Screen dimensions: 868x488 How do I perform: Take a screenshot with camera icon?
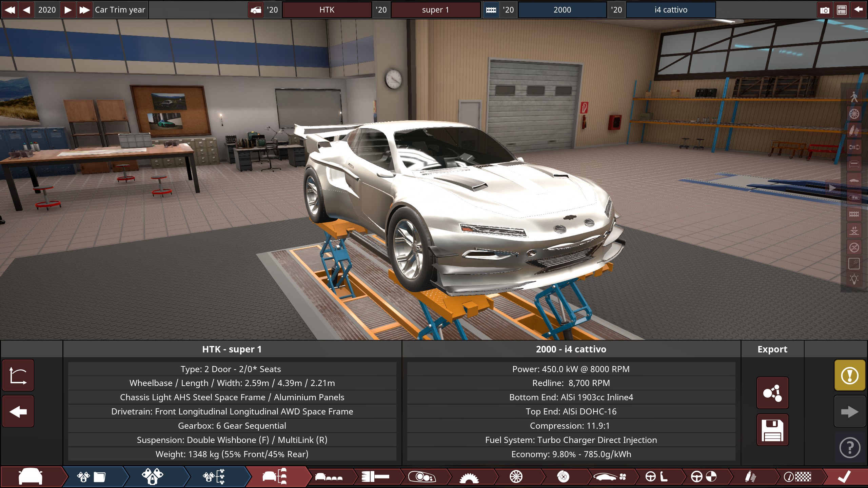825,10
